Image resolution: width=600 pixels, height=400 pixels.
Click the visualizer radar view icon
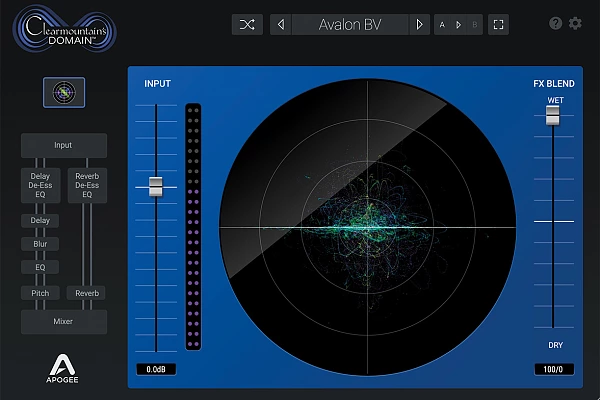[64, 92]
